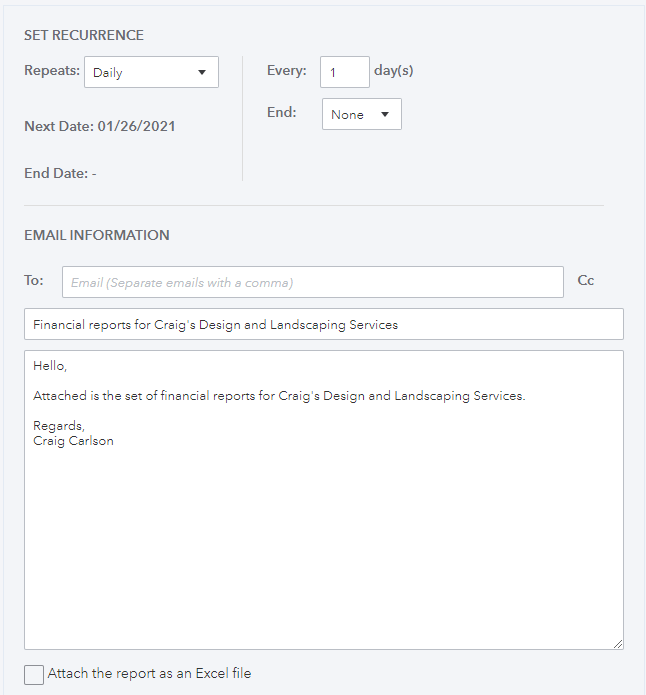The image size is (646, 695).
Task: Click the Cc link
Action: [x=585, y=281]
